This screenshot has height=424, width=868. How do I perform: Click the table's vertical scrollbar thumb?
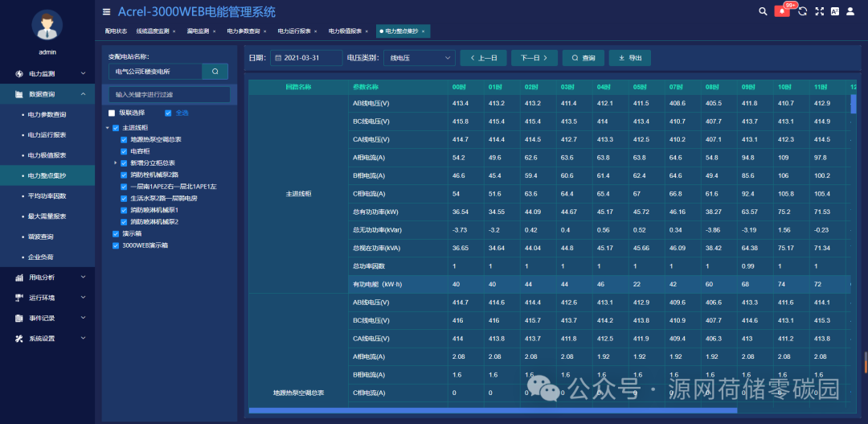[854, 105]
